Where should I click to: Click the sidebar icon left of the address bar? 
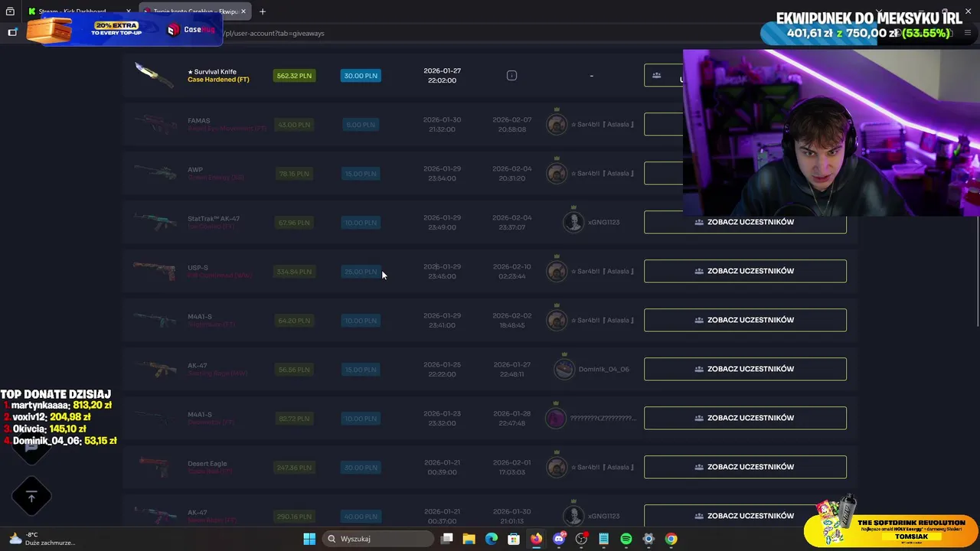tap(12, 32)
